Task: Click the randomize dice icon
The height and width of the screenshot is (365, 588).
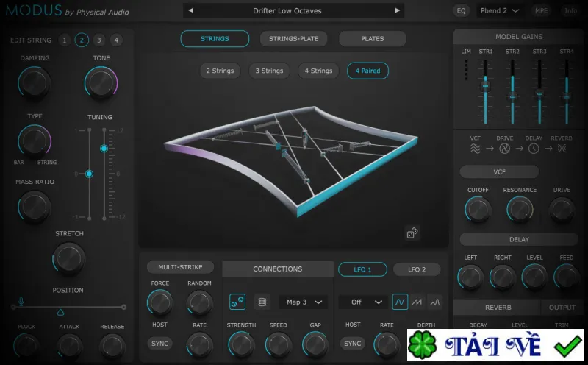Action: click(x=412, y=233)
